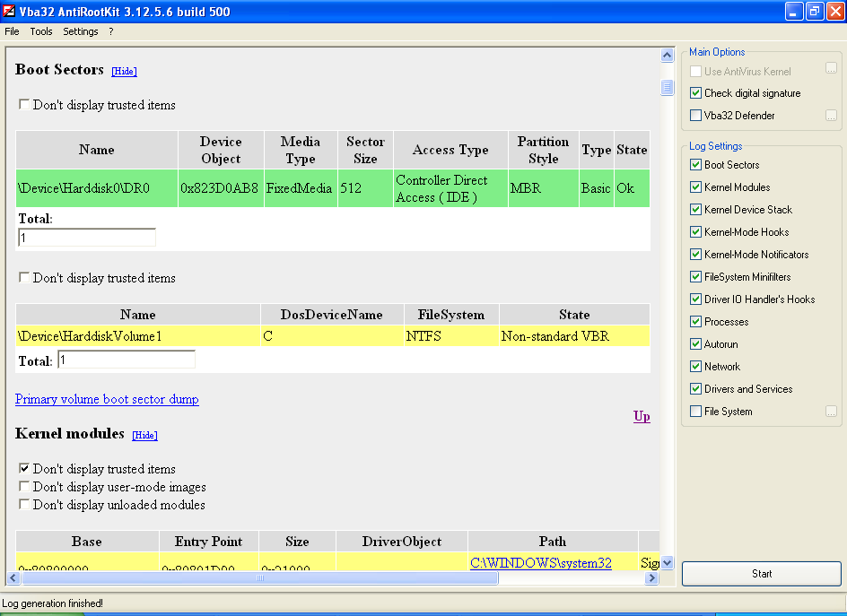Toggle Autorun log setting
847x616 pixels.
695,344
